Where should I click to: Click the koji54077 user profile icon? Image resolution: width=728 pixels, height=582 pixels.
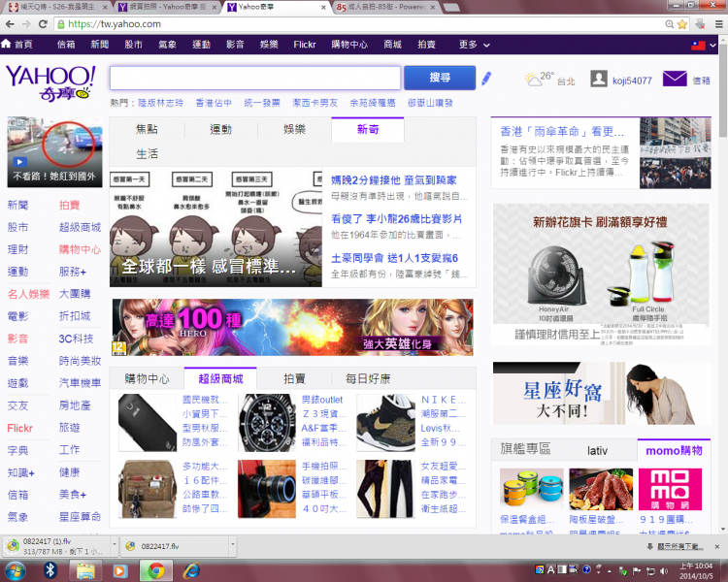[x=599, y=80]
